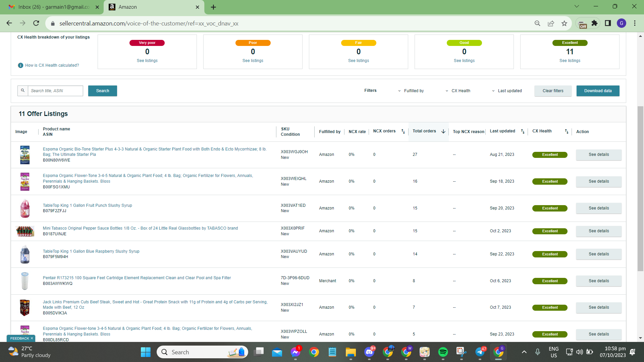
Task: Go back to previous page
Action: tap(9, 23)
